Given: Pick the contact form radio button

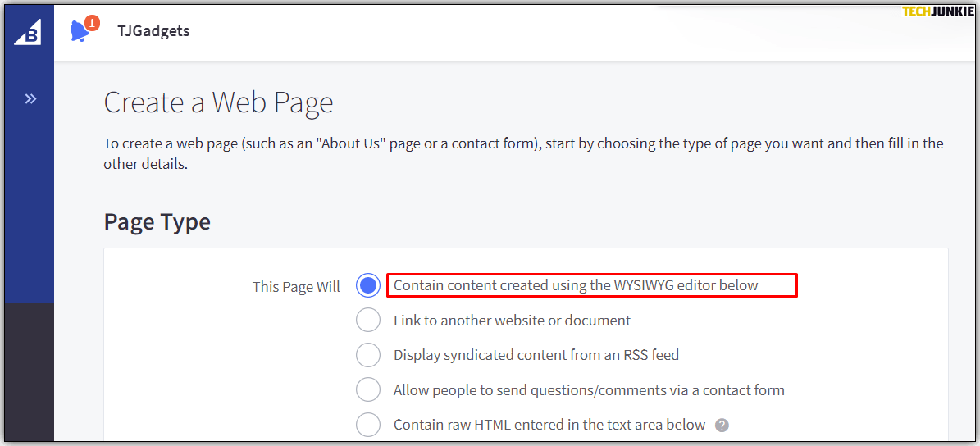Looking at the screenshot, I should click(368, 390).
